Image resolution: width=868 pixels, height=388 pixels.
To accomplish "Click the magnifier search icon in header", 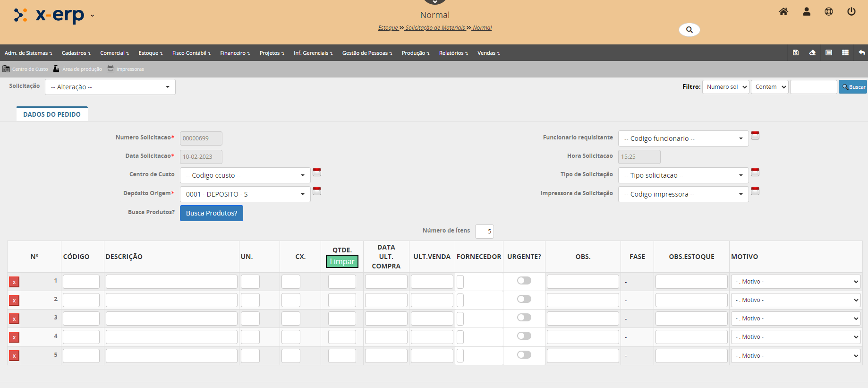I will (x=689, y=30).
